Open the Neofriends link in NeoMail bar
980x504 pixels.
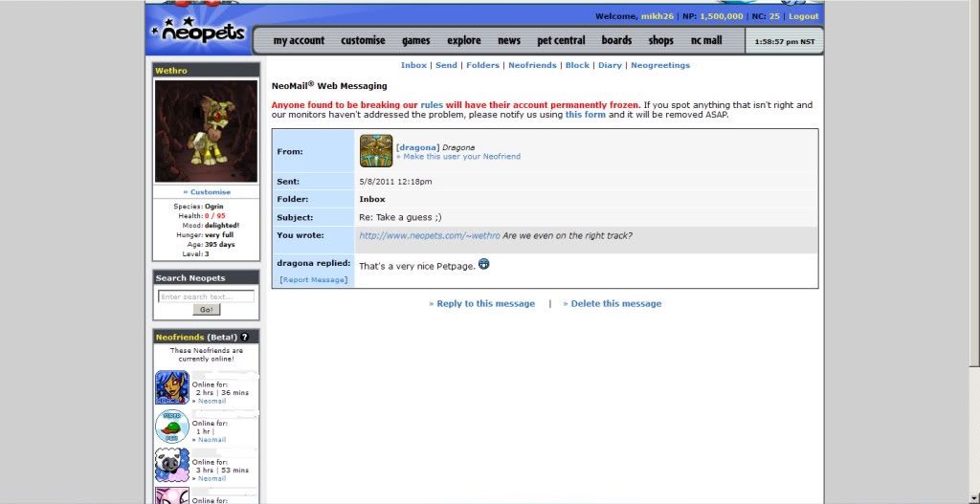point(532,65)
